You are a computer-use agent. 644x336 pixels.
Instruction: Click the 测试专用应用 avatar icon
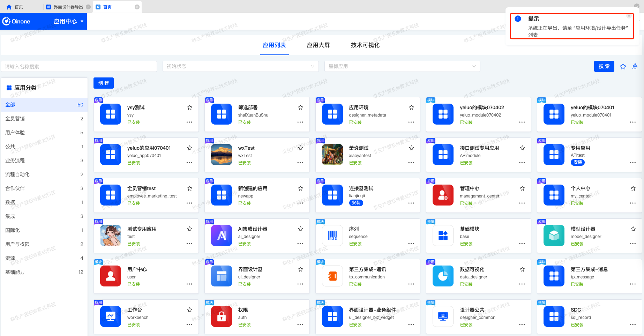click(x=111, y=236)
